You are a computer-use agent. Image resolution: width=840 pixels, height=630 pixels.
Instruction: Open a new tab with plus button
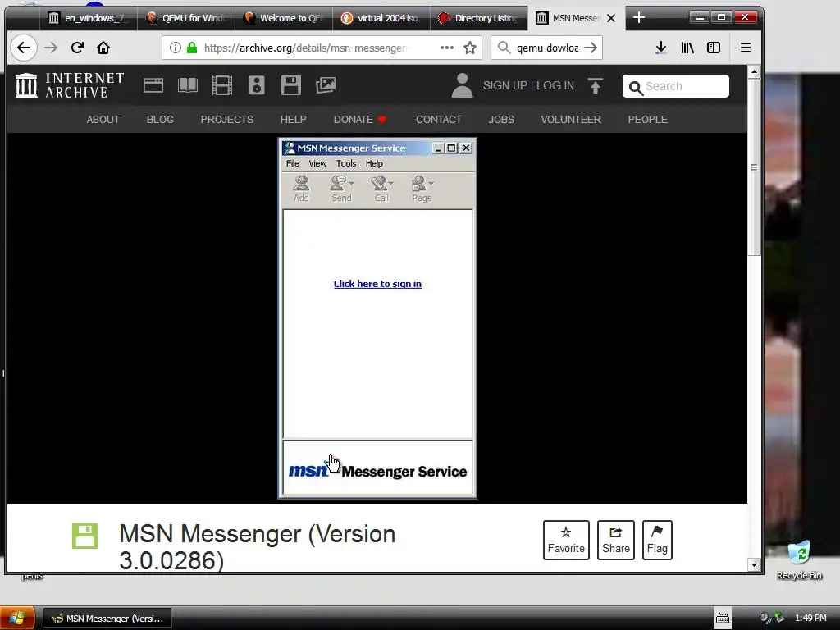click(638, 18)
